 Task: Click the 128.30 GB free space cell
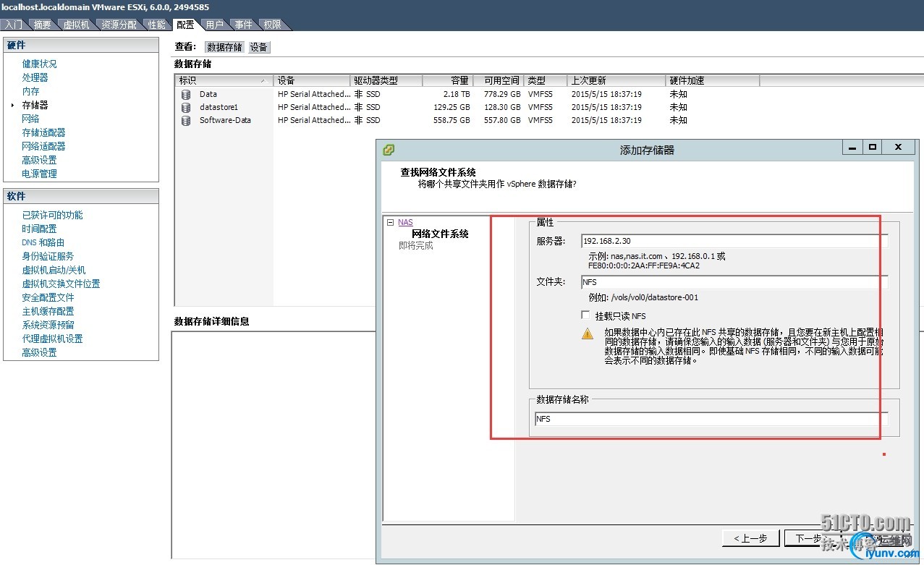click(502, 108)
